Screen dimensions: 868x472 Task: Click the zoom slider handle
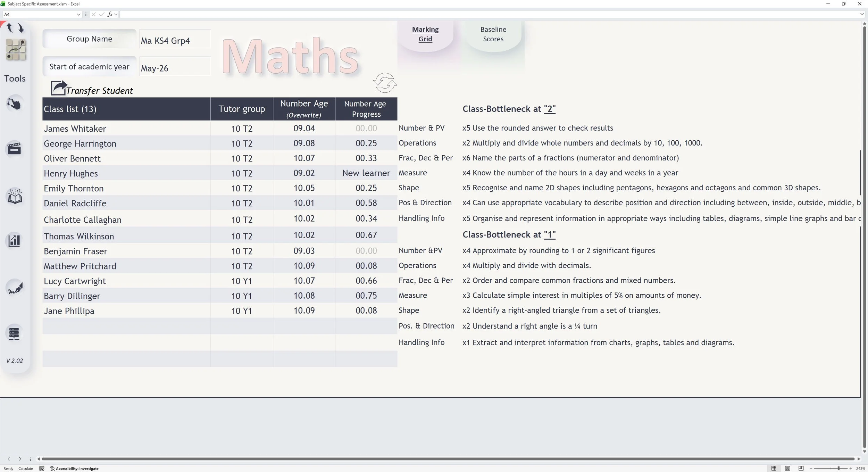point(838,469)
